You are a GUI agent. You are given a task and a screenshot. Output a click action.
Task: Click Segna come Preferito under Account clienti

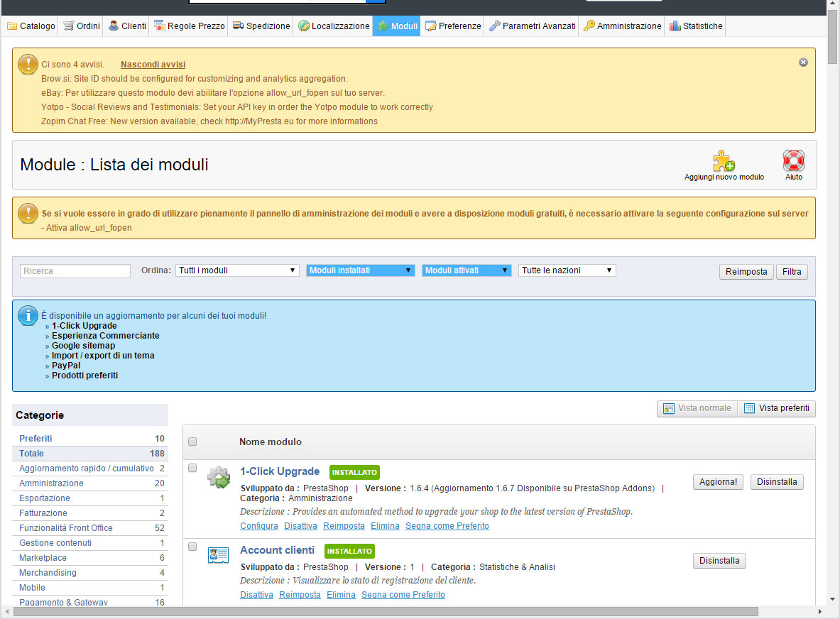(x=403, y=595)
